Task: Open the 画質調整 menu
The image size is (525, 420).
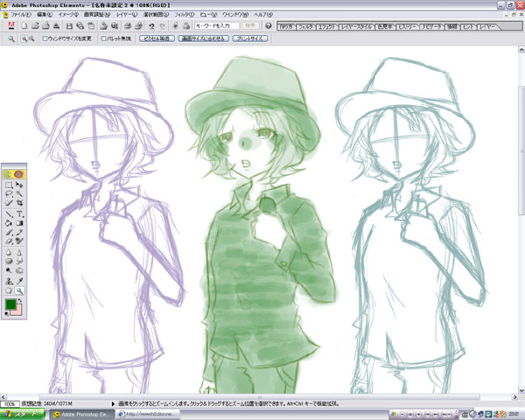Action: pos(97,15)
